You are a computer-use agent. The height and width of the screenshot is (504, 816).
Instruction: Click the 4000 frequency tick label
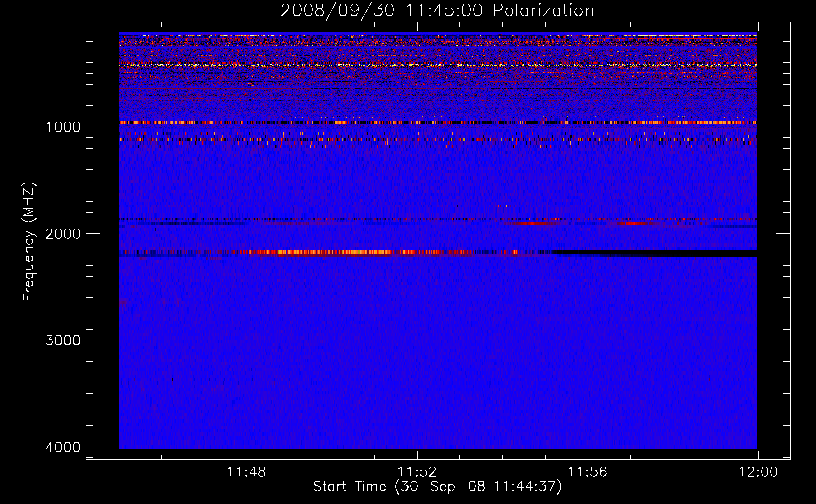(63, 447)
